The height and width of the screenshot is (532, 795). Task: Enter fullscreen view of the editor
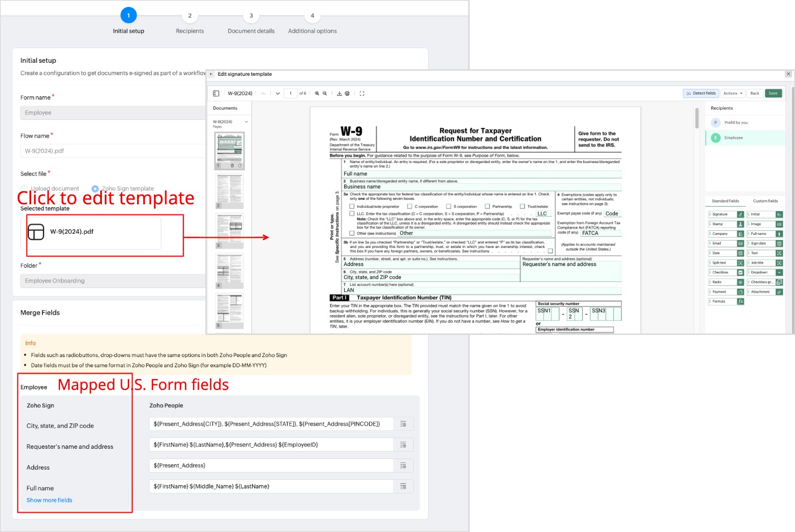tap(362, 93)
